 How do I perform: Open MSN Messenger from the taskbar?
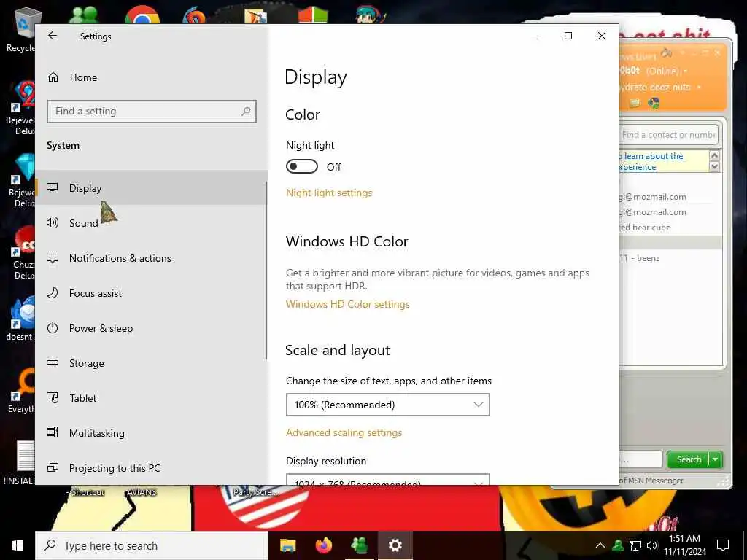359,545
